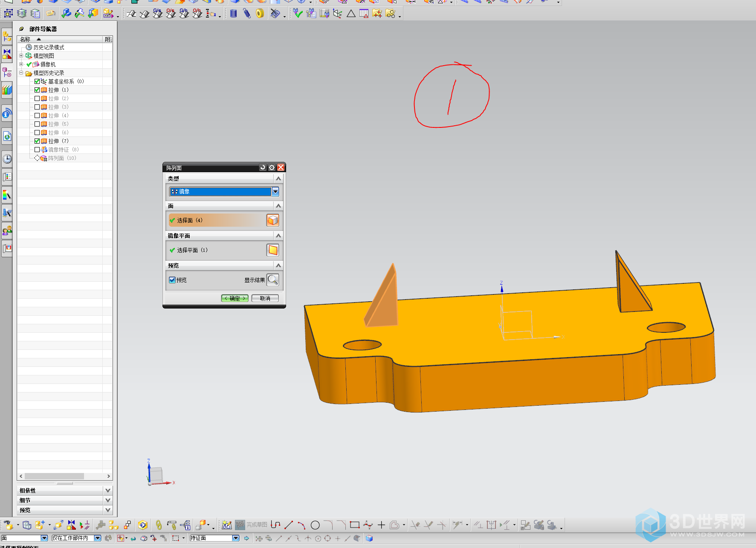This screenshot has width=756, height=548.
Task: Click 选择面 (4) selection row
Action: pyautogui.click(x=217, y=220)
